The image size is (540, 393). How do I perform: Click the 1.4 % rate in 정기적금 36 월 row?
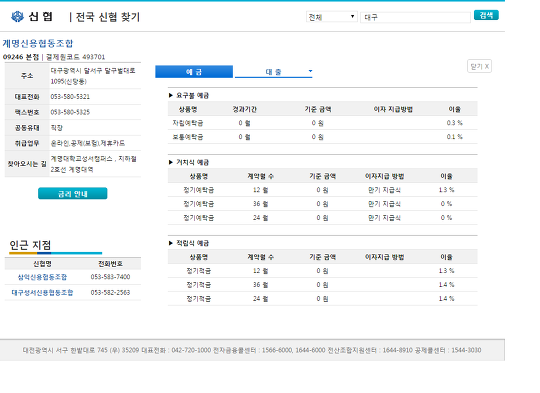coord(446,285)
